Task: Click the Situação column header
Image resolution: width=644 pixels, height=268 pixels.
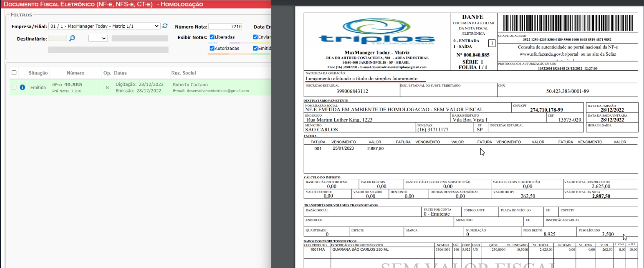Action: [x=38, y=73]
